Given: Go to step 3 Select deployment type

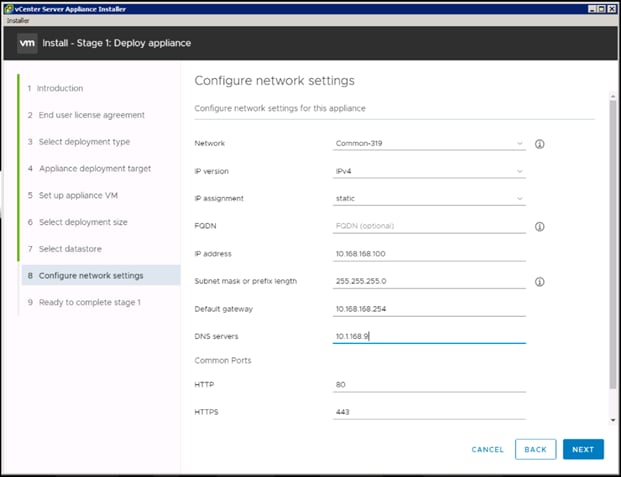Looking at the screenshot, I should click(x=79, y=142).
